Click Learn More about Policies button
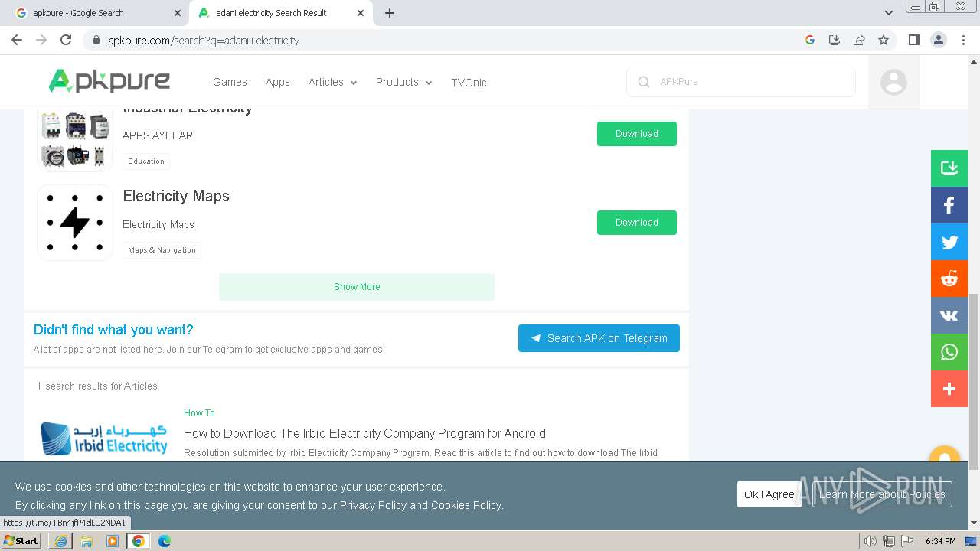980x551 pixels. 882,494
